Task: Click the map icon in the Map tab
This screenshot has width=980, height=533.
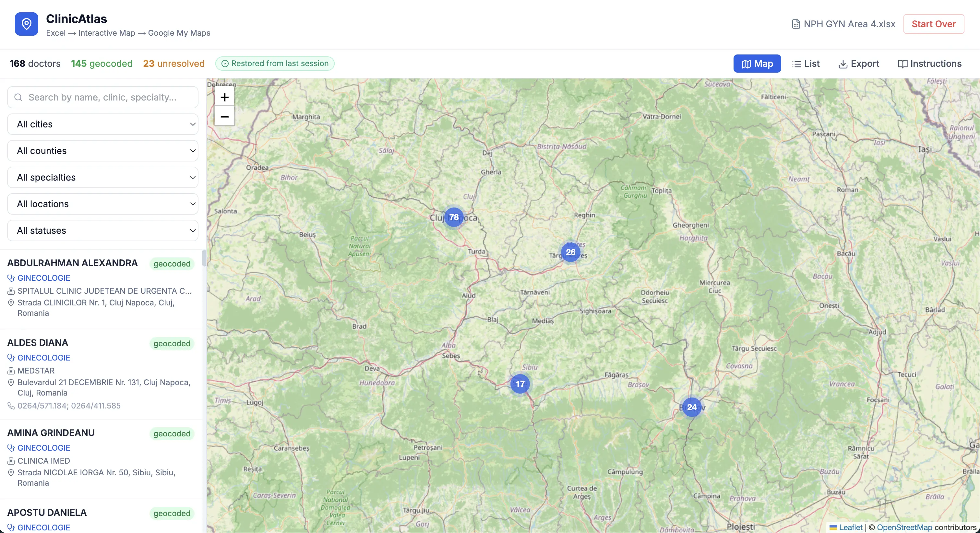Action: click(747, 64)
